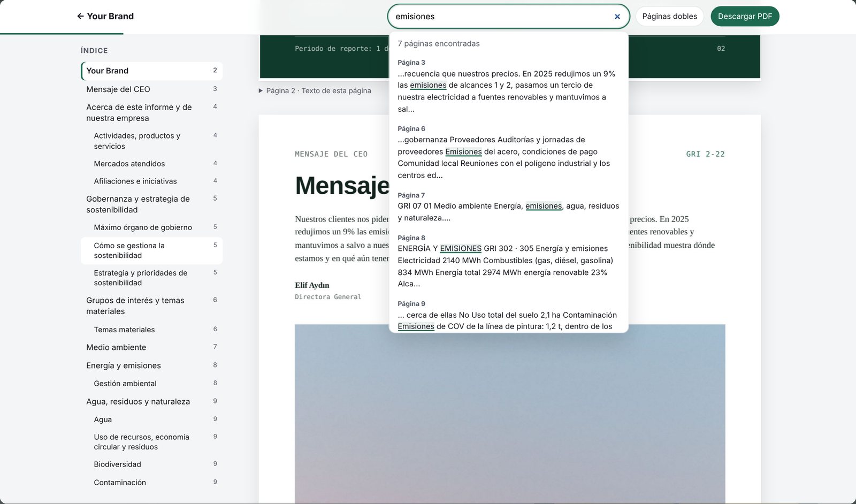Go to 'Biodiversidad' in the index
The width and height of the screenshot is (856, 504).
pyautogui.click(x=151, y=464)
